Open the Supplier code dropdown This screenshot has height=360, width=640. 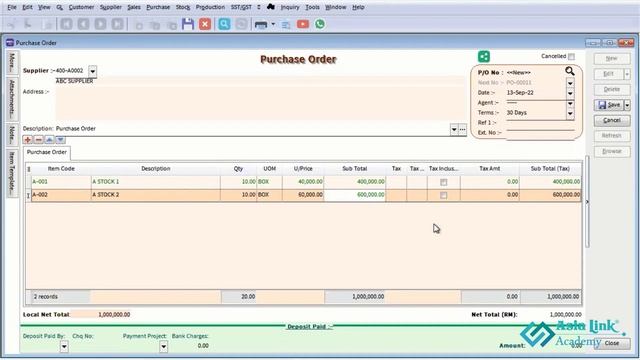tap(93, 71)
